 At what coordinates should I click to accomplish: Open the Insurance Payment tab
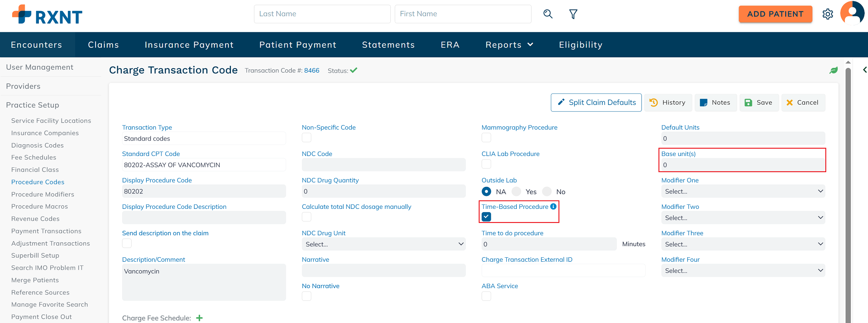point(189,45)
